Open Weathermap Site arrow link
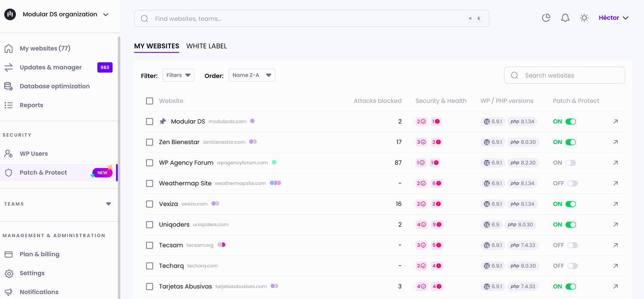Viewport: 644px width, 299px height. pyautogui.click(x=616, y=183)
